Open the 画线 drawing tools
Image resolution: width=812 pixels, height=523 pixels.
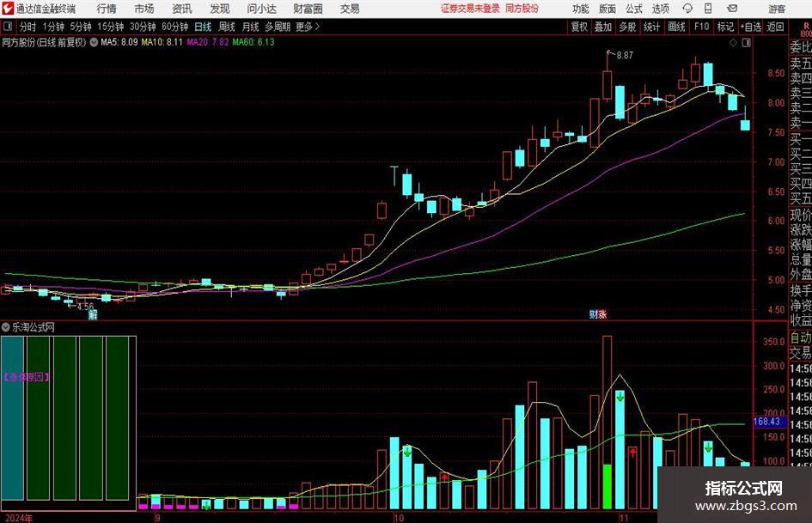click(676, 27)
